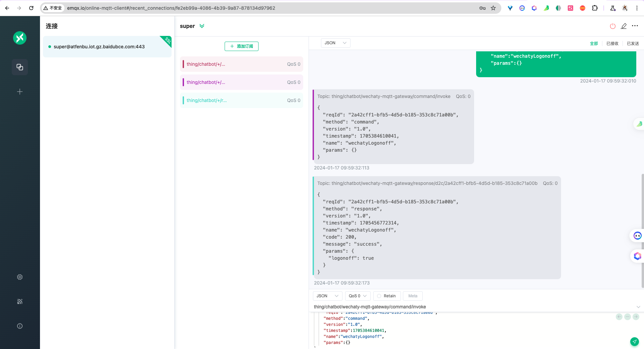Edit the super connection with the pencil icon
Viewport: 644px width, 349px height.
coord(624,26)
